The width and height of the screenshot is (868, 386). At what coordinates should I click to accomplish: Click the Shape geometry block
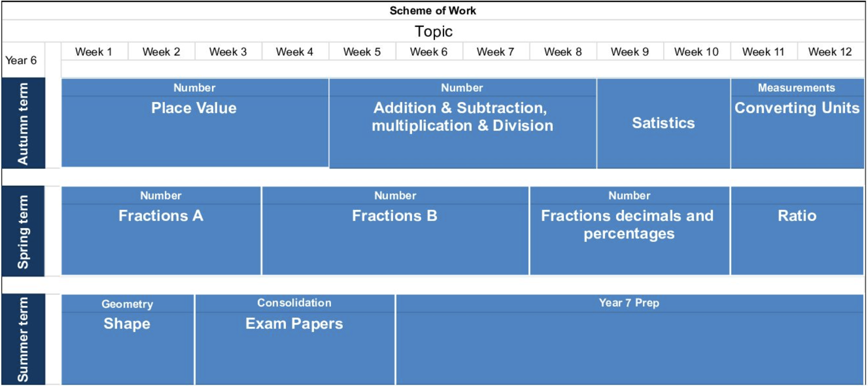pyautogui.click(x=127, y=323)
